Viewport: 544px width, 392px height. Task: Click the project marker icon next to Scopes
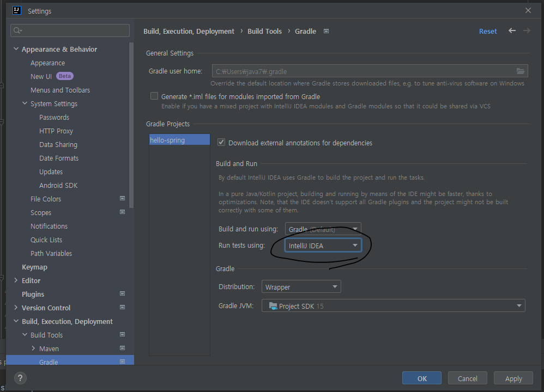click(122, 212)
